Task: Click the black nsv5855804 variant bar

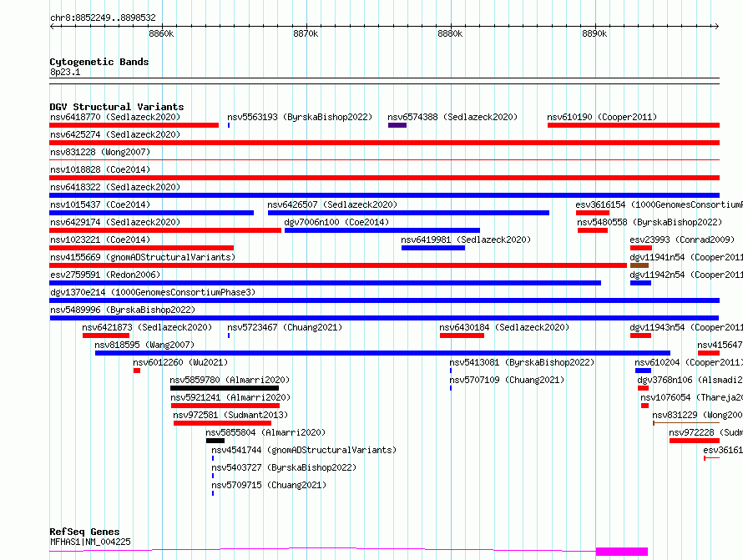Action: (x=215, y=441)
